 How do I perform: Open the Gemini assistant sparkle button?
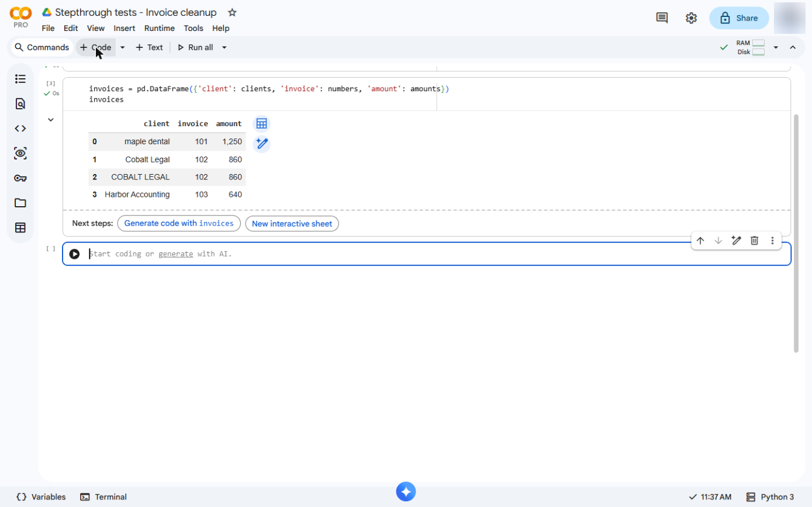point(406,492)
